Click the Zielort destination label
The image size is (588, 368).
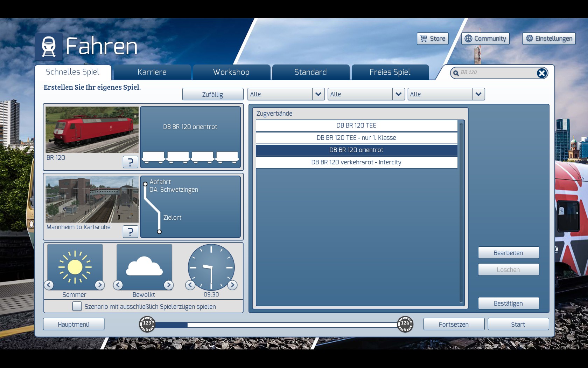coord(173,218)
